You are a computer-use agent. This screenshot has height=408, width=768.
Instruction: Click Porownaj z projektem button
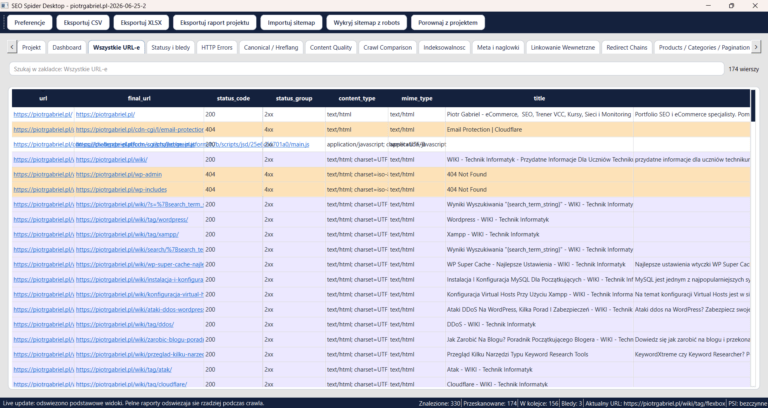click(448, 23)
